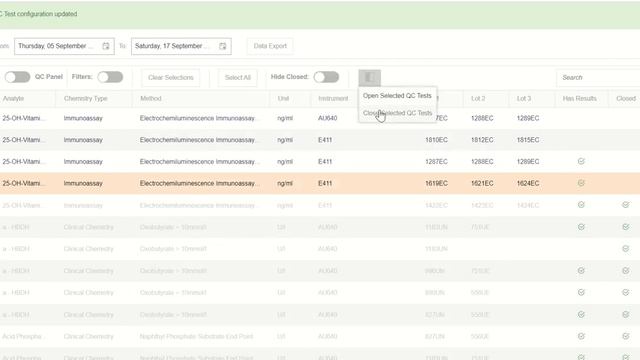Select lot cell 1815EC
Screen dimensions: 640x360
click(x=528, y=140)
